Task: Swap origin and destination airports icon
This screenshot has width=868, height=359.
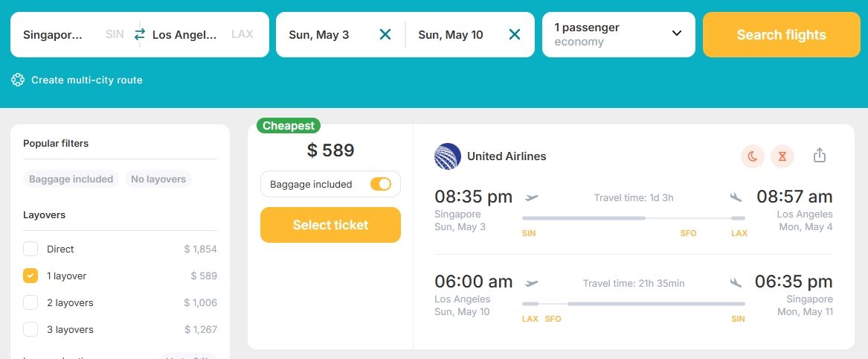Action: coord(140,34)
